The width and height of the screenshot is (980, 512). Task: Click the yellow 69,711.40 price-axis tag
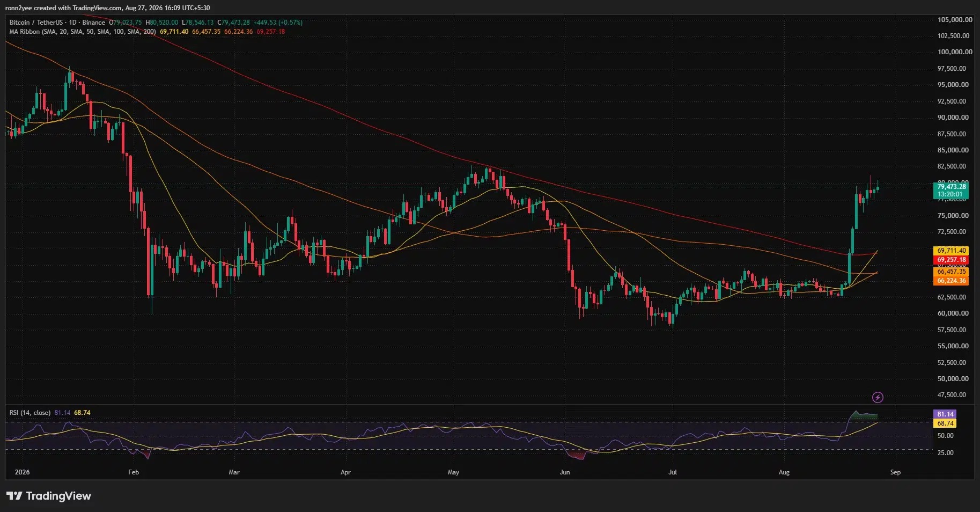[951, 251]
